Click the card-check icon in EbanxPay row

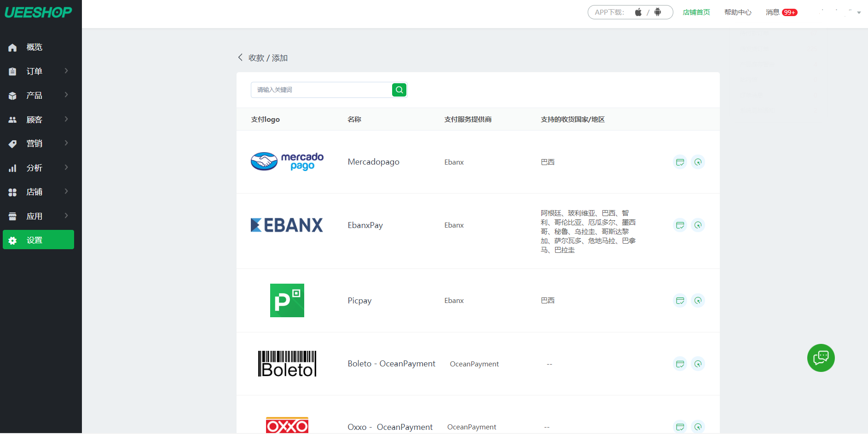tap(680, 225)
